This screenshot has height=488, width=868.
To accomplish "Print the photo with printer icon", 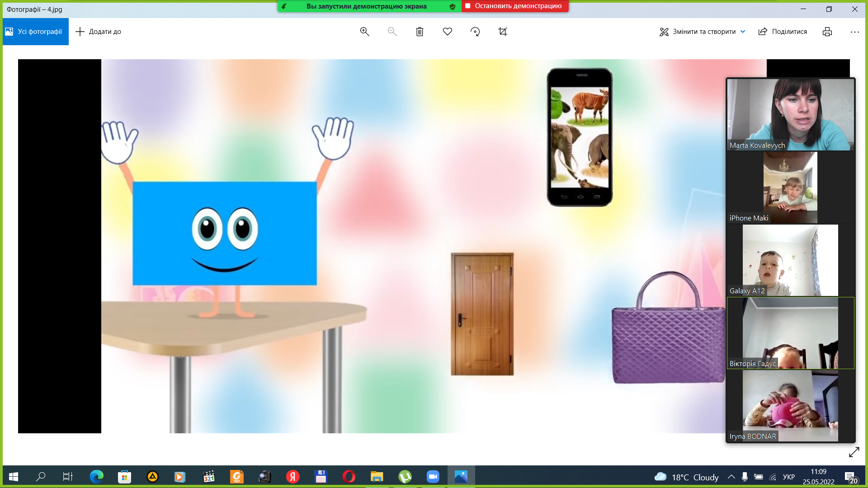I will [827, 32].
